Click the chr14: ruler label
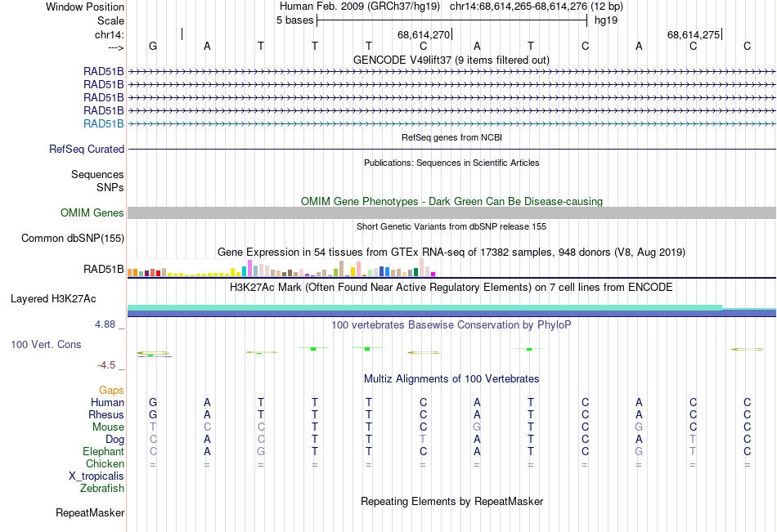 (110, 34)
